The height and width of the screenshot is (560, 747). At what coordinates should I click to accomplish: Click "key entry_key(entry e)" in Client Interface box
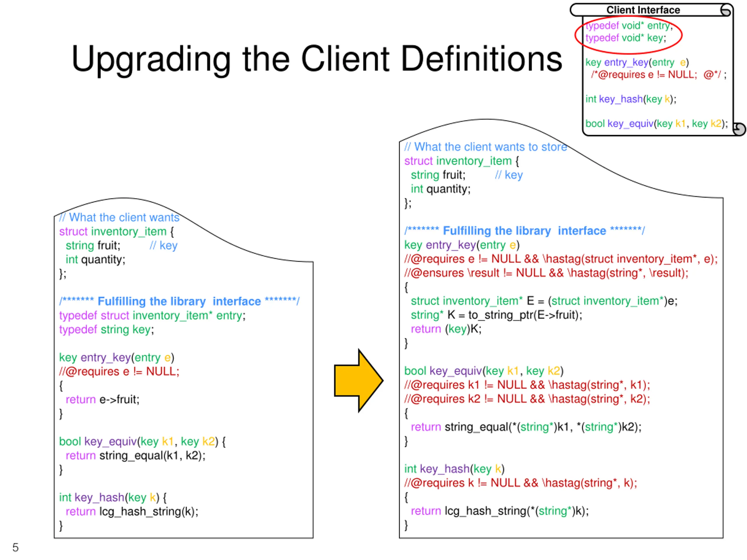[x=637, y=62]
